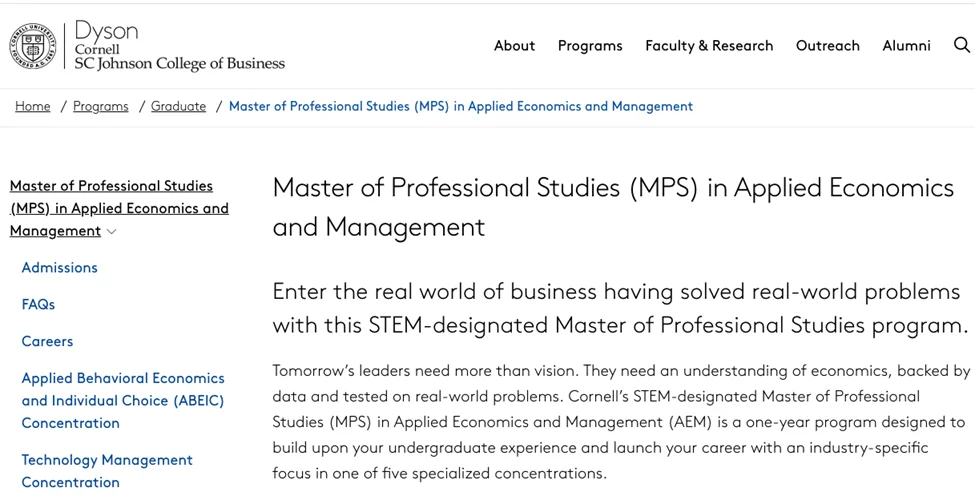
Task: Open the Careers sidebar link
Action: (x=47, y=341)
